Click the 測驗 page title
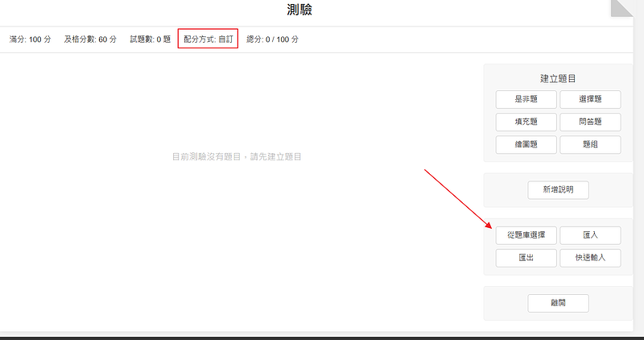644x340 pixels. (299, 10)
